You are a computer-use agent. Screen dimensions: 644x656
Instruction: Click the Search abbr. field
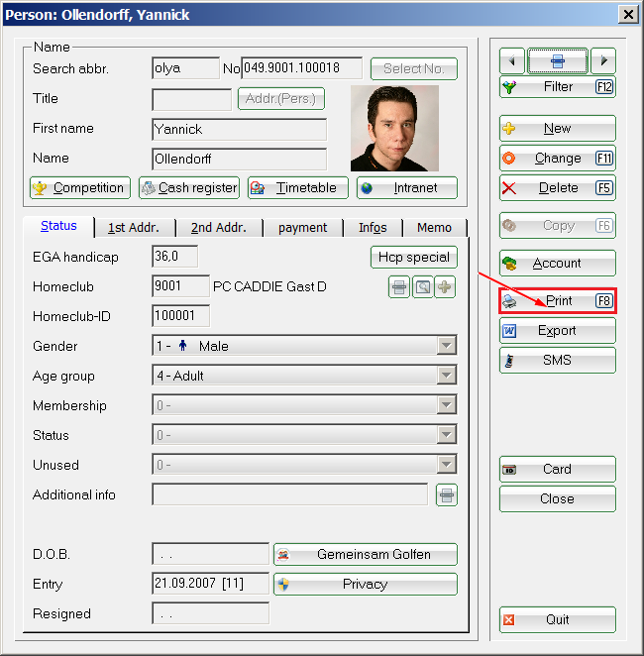pyautogui.click(x=185, y=68)
